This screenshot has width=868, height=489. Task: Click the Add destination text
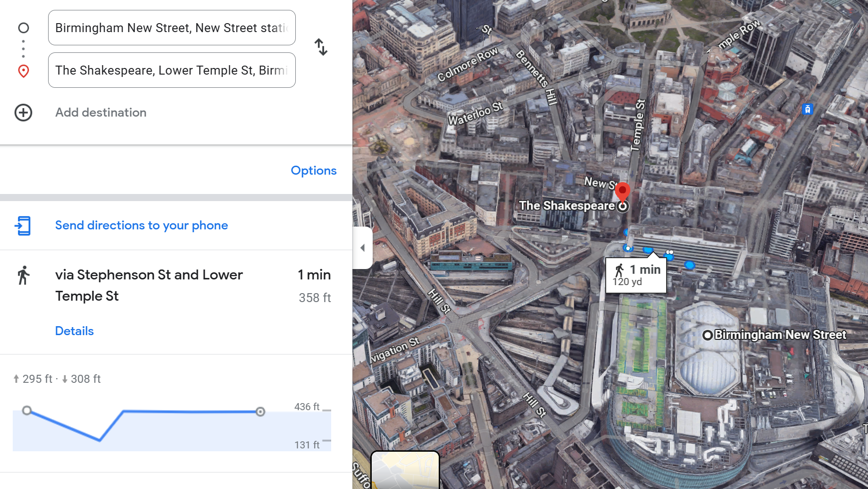100,113
